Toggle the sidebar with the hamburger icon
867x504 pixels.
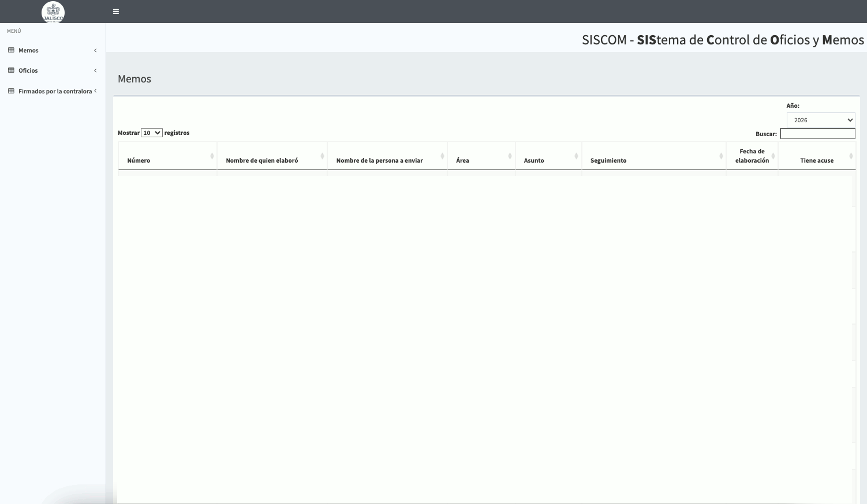coord(116,12)
